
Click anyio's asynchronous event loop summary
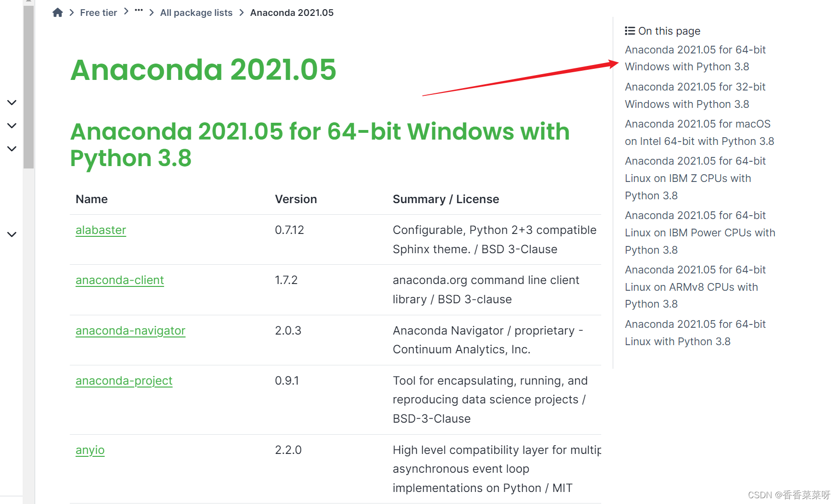497,469
